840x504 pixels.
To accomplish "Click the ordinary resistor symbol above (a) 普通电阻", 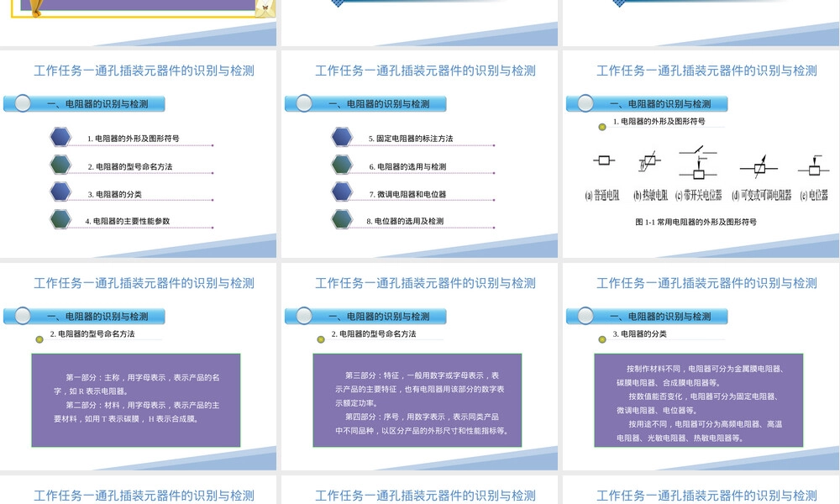I will [604, 160].
